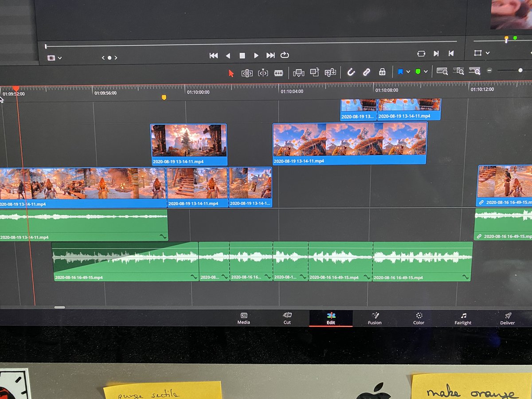Go to the last frame
The image size is (532, 399).
[x=270, y=55]
